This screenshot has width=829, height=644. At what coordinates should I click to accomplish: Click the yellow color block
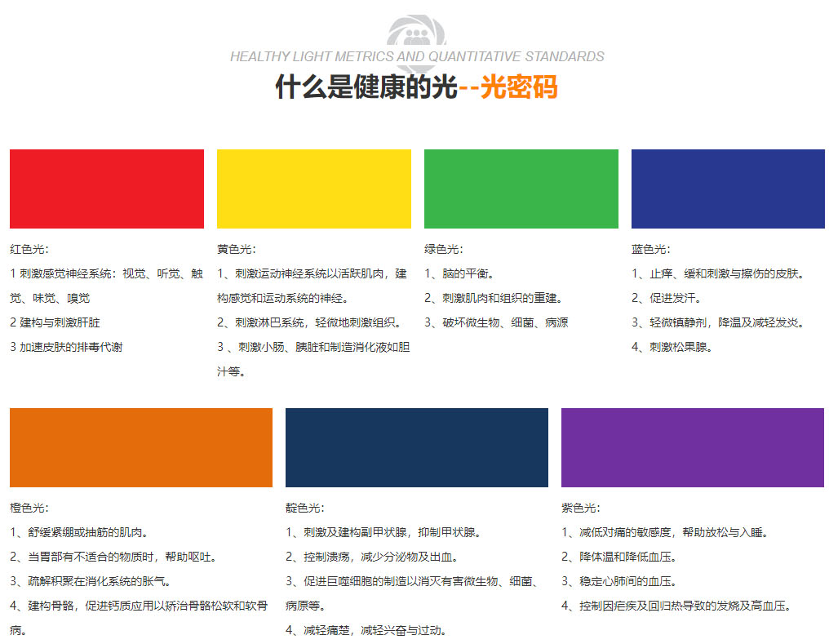(x=313, y=188)
